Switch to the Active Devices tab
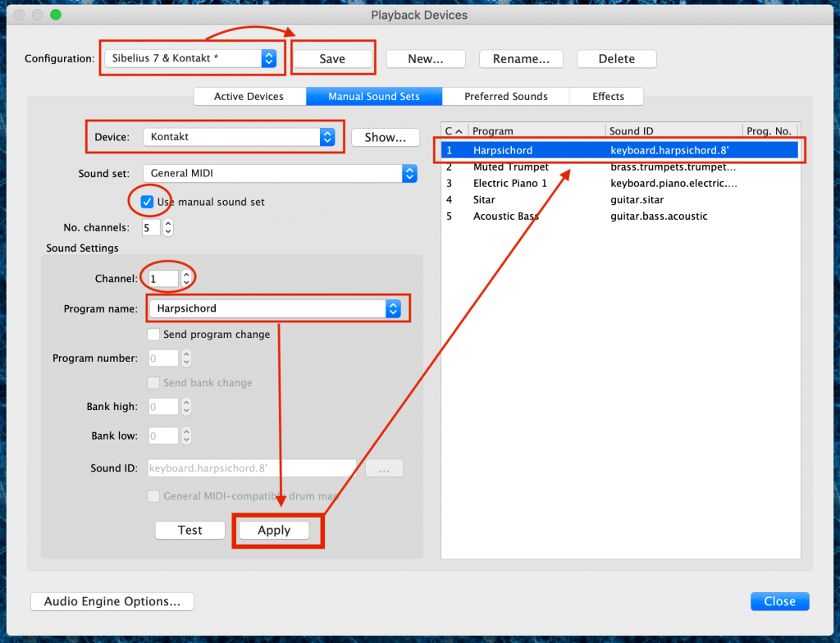 pos(249,96)
